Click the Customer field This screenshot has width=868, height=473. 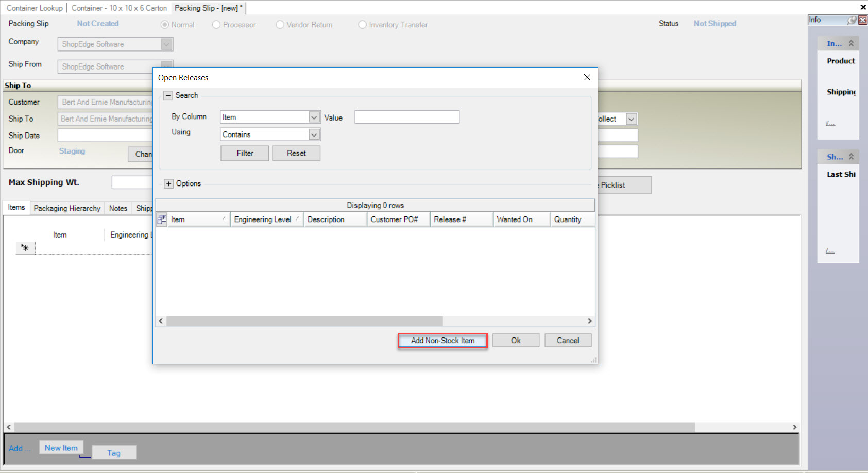[105, 102]
